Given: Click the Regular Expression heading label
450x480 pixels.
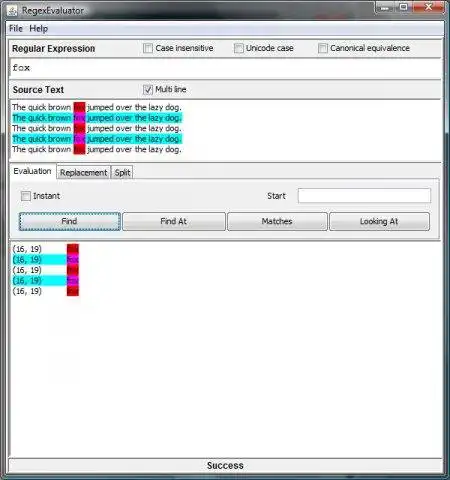Looking at the screenshot, I should [54, 49].
